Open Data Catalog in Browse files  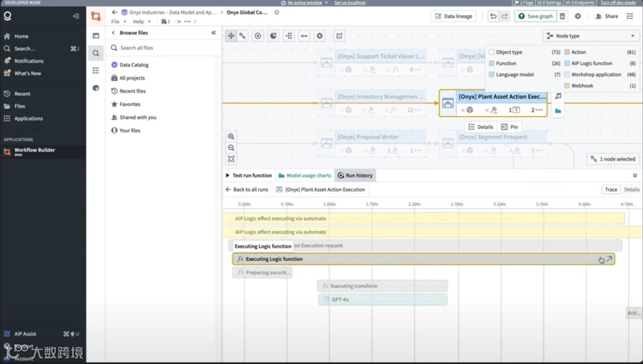(130, 65)
